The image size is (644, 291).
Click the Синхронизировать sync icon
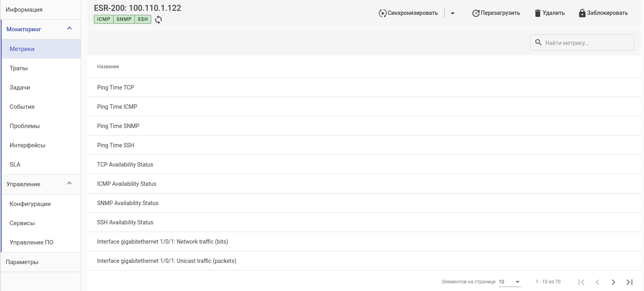point(382,13)
